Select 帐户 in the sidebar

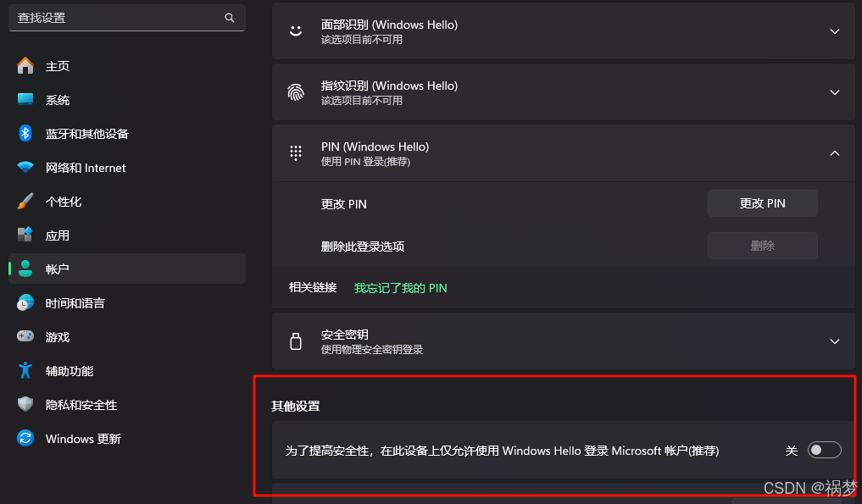[127, 269]
